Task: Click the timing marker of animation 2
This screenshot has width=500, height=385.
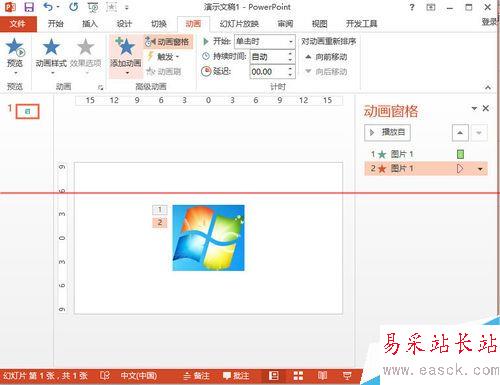Action: click(x=460, y=169)
